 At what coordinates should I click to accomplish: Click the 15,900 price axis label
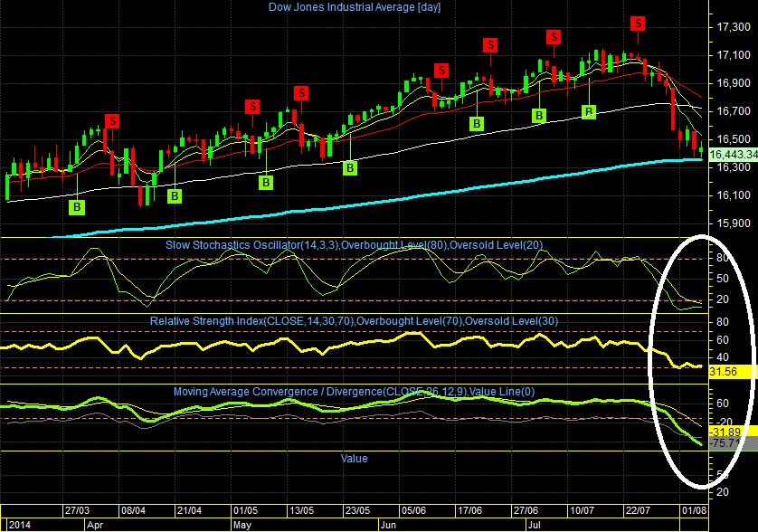(x=734, y=223)
